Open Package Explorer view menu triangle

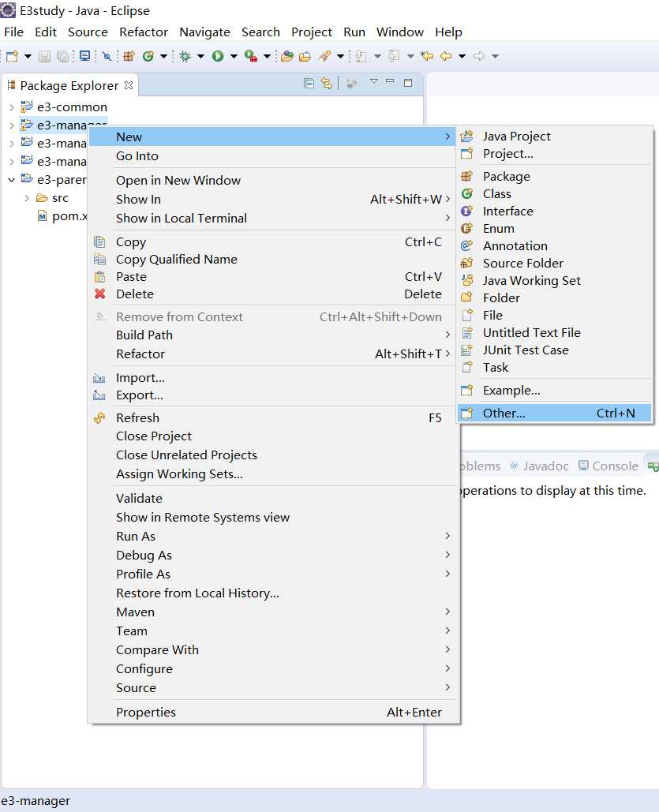373,81
